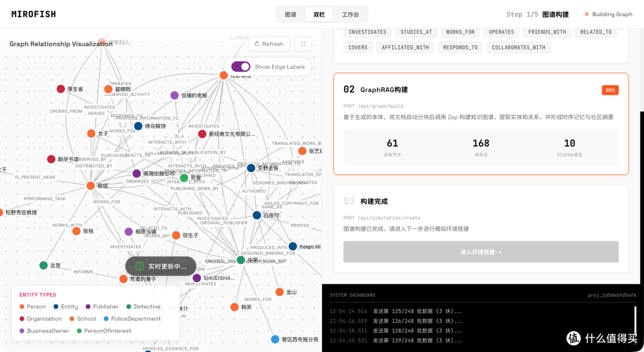Select the COLLABORATES_WITH relation tag

point(519,48)
